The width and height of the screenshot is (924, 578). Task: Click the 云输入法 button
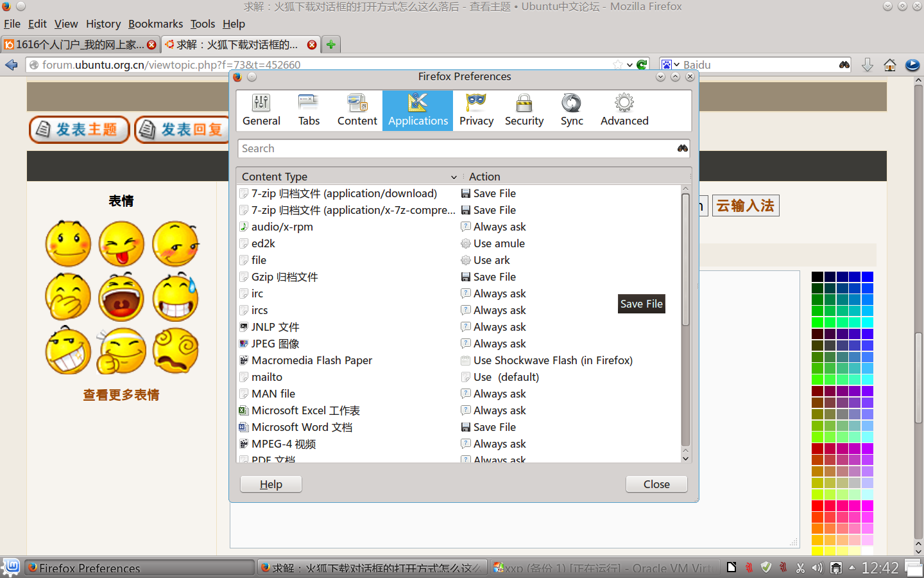746,206
